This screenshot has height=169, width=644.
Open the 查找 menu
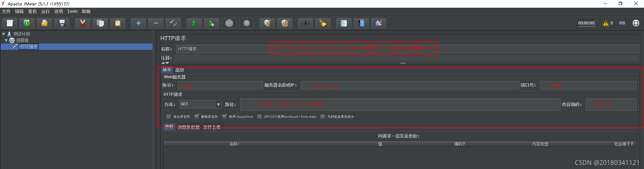coord(33,11)
